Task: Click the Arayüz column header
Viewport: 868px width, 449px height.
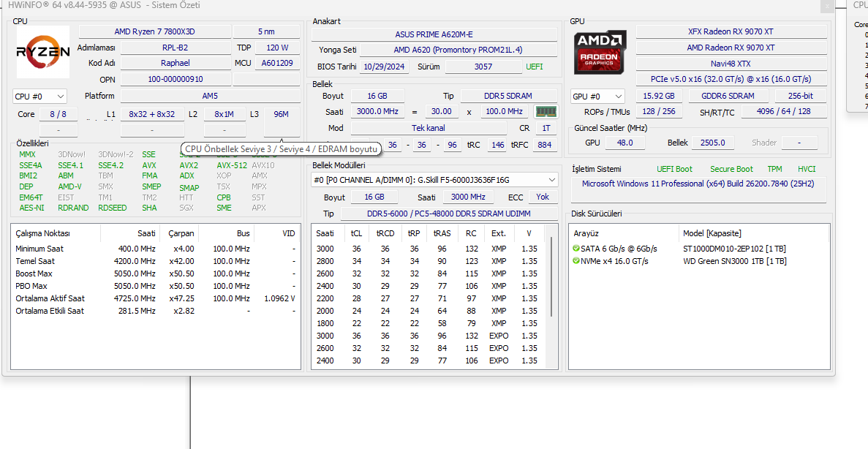Action: click(624, 233)
